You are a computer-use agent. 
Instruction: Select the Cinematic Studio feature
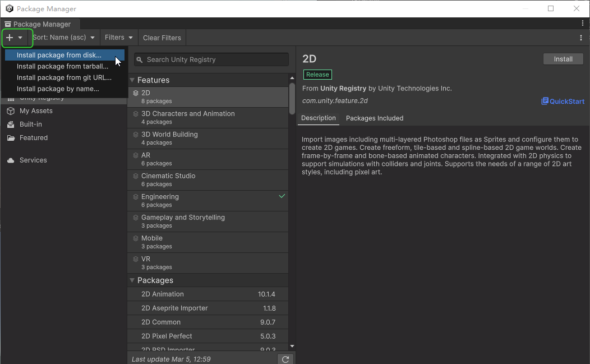click(208, 180)
